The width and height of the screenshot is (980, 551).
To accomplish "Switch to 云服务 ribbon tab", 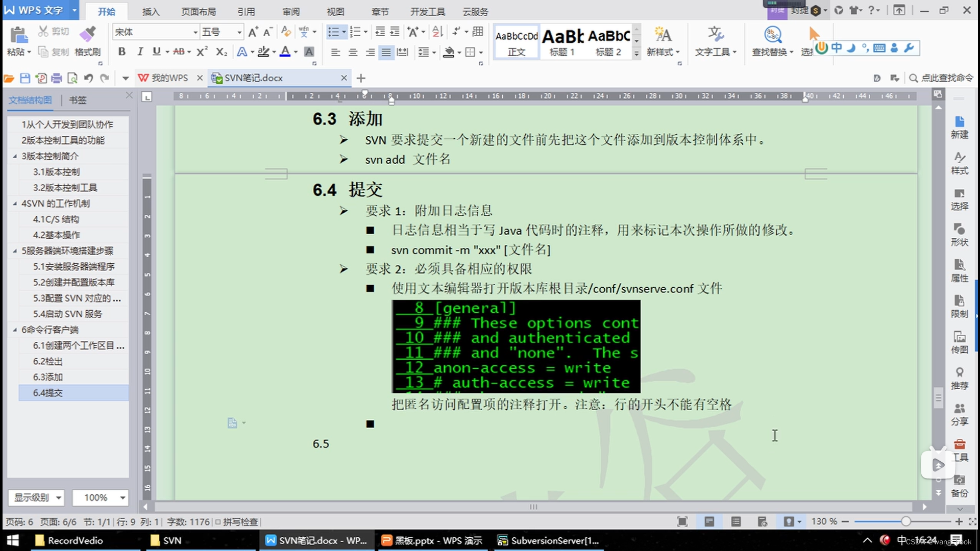I will [x=475, y=11].
